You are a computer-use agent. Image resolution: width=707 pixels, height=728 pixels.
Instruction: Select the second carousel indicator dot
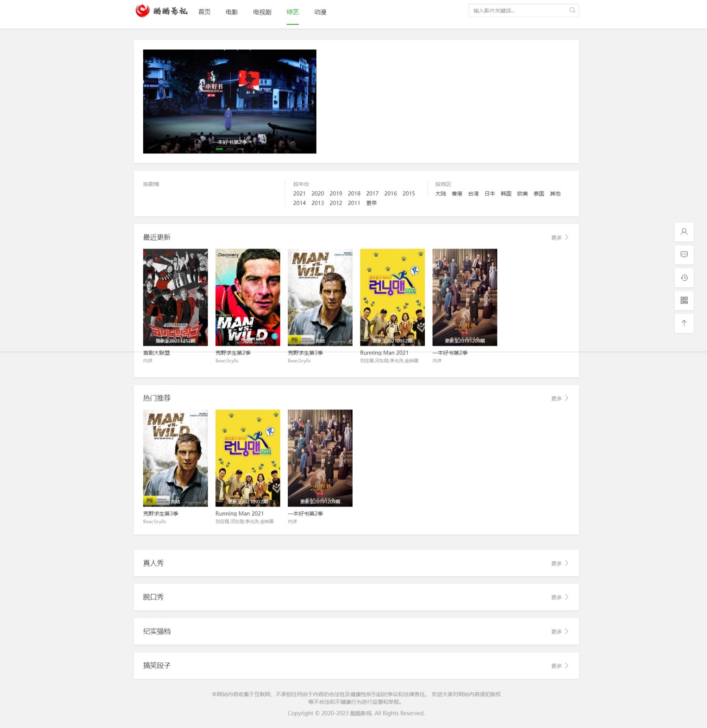click(230, 149)
